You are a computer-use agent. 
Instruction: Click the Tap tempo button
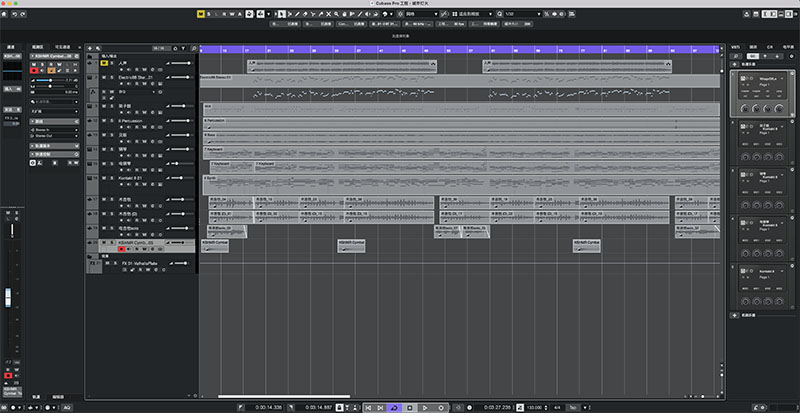(x=572, y=407)
